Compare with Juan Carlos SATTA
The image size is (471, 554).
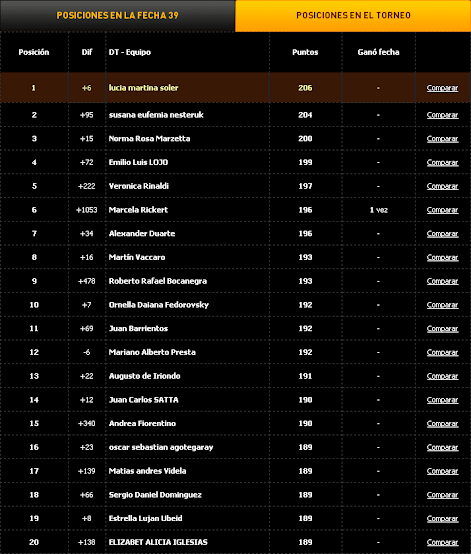click(x=442, y=400)
